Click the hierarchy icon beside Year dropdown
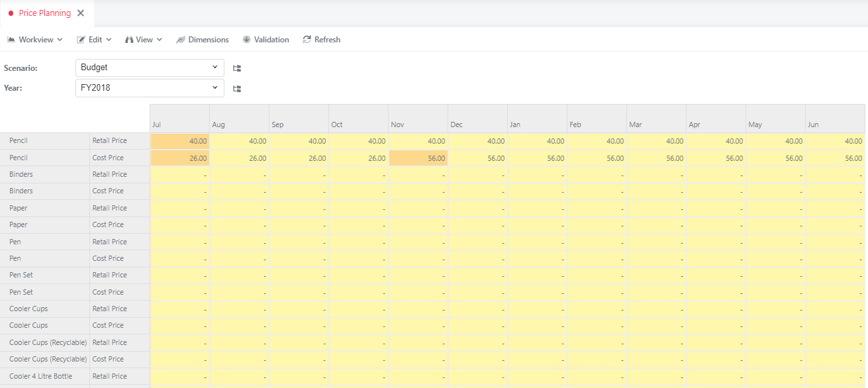 pos(237,89)
